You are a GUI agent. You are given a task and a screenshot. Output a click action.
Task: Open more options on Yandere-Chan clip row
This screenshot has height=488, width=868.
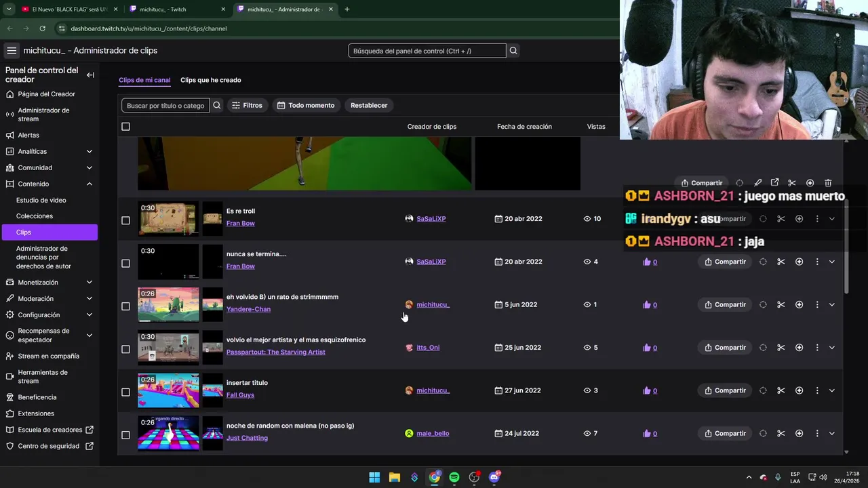817,304
